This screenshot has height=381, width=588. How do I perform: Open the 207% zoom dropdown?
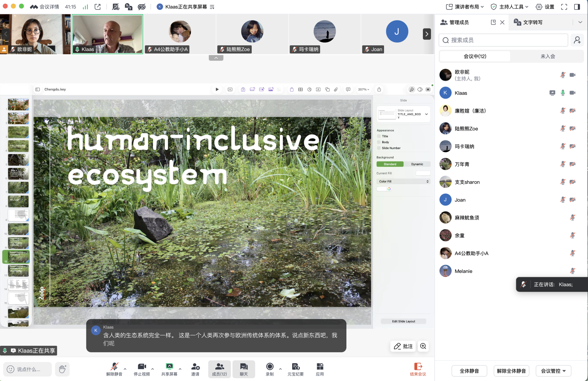point(364,90)
